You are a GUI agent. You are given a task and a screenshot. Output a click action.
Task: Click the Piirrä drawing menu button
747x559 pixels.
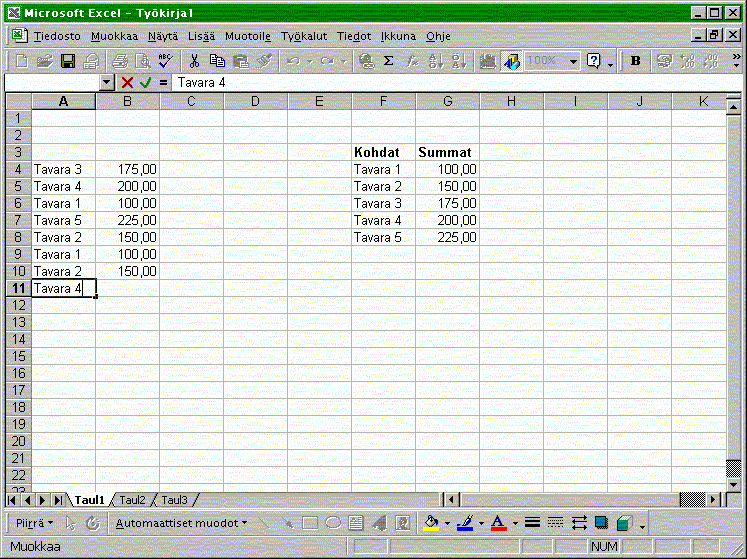(35, 522)
